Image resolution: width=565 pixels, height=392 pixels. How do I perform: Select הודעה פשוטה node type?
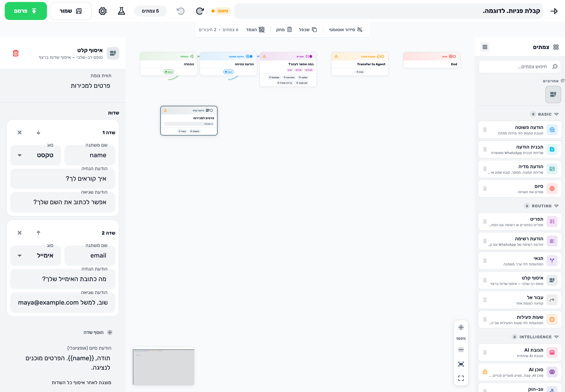point(520,130)
